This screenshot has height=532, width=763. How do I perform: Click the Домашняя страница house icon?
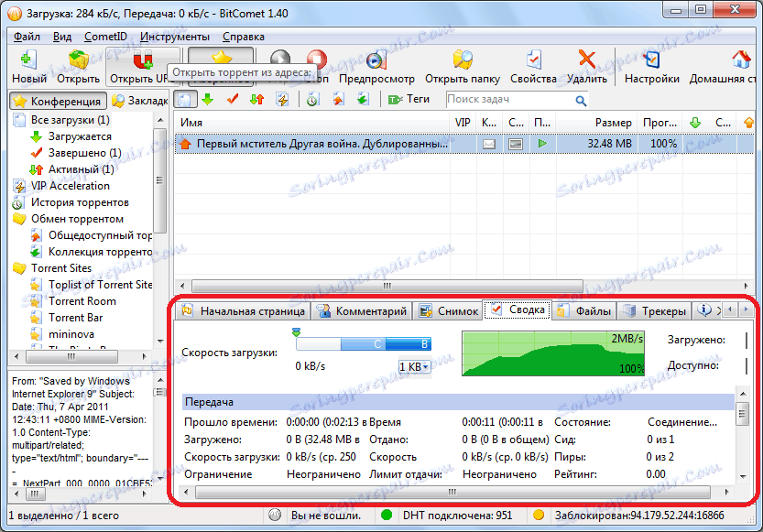(741, 60)
